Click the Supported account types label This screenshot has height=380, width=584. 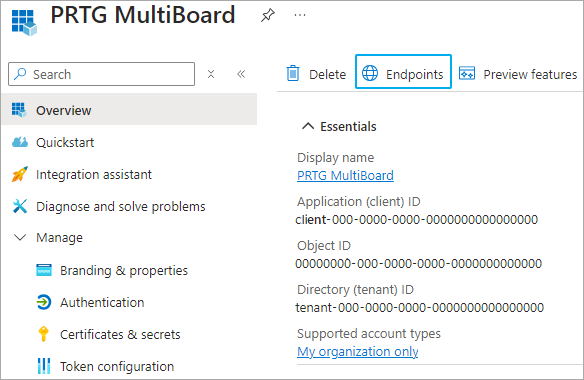tap(369, 334)
